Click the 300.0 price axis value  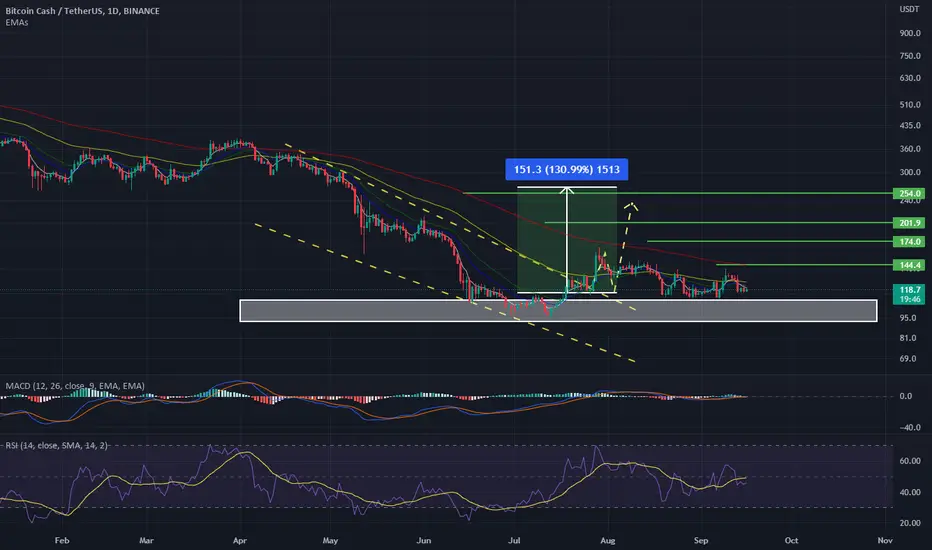coord(910,172)
